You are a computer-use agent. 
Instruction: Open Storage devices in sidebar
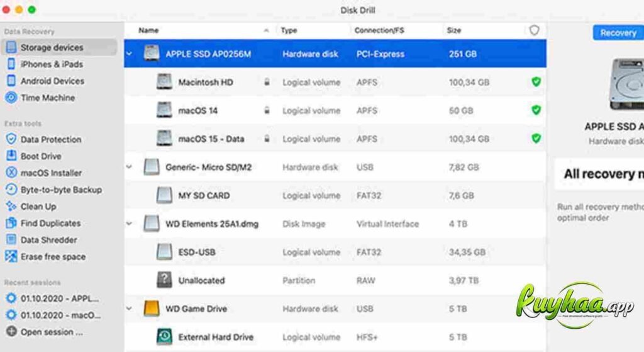(58, 47)
